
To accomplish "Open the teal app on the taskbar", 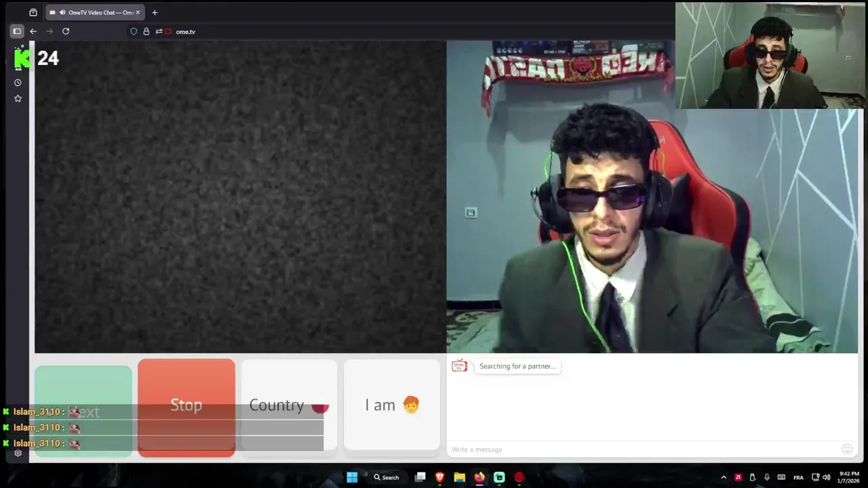I will point(499,477).
